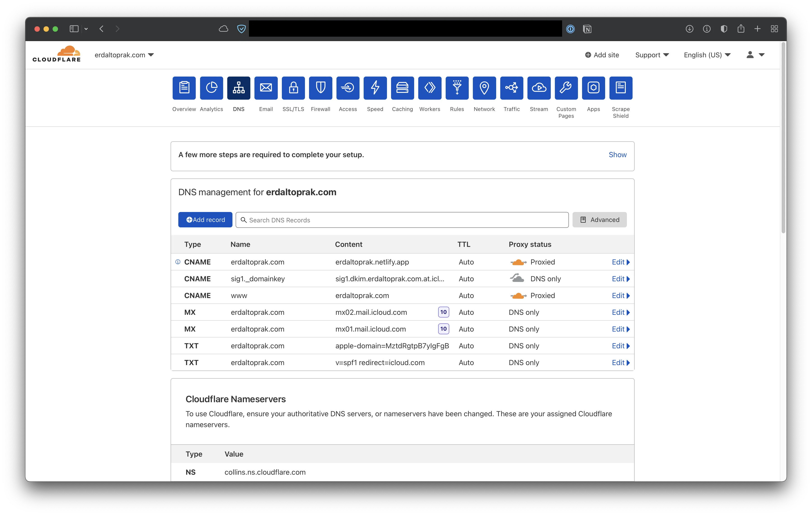Toggle the grey DNS only cloud for sig1._domainkey
The image size is (812, 515).
point(517,278)
